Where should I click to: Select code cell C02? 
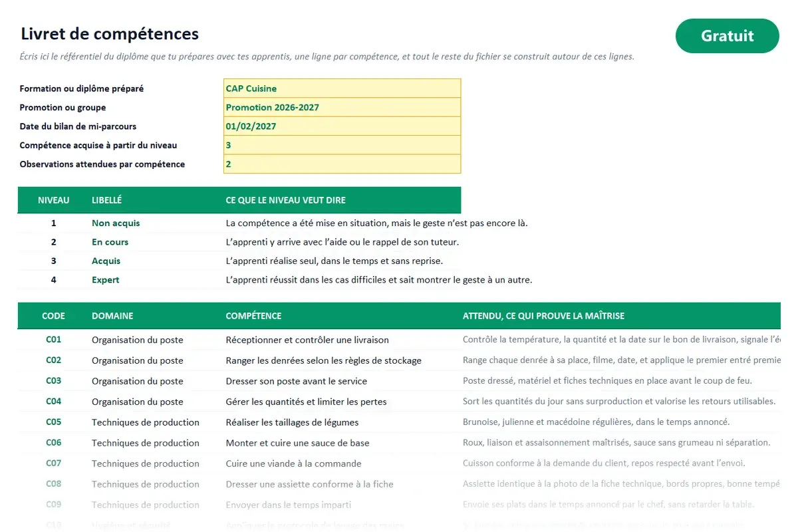(53, 360)
